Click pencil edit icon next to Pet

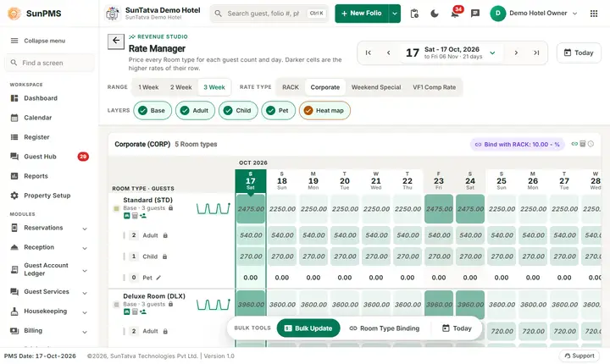click(158, 278)
